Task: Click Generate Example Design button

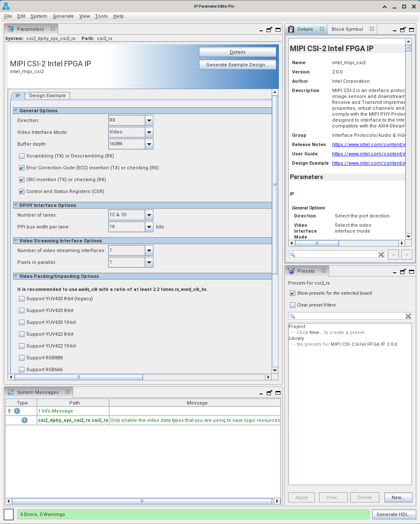Action: [237, 65]
